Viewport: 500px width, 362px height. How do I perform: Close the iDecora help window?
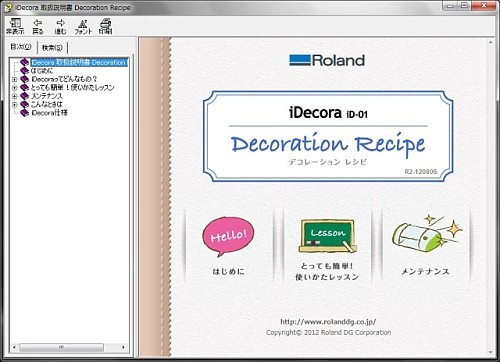pos(485,6)
